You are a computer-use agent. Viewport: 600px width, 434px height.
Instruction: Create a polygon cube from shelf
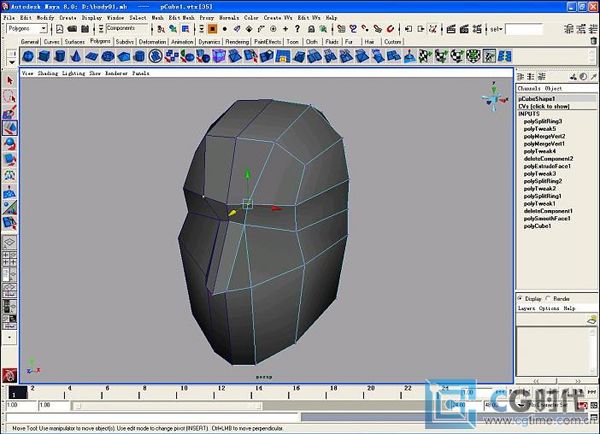pyautogui.click(x=44, y=57)
